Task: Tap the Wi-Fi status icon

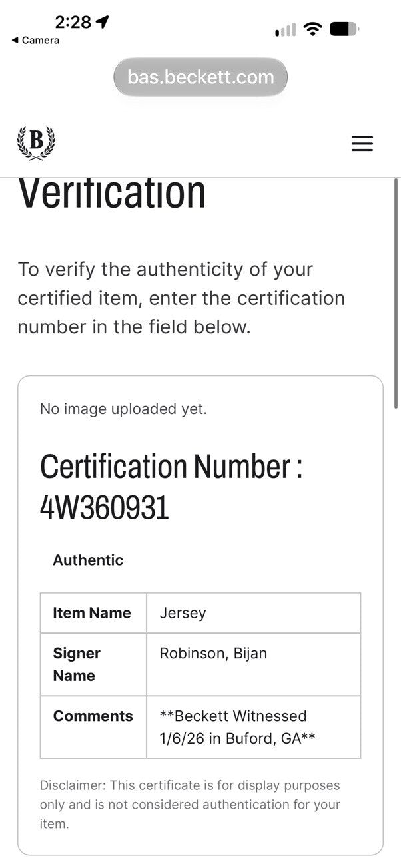Action: pos(312,29)
